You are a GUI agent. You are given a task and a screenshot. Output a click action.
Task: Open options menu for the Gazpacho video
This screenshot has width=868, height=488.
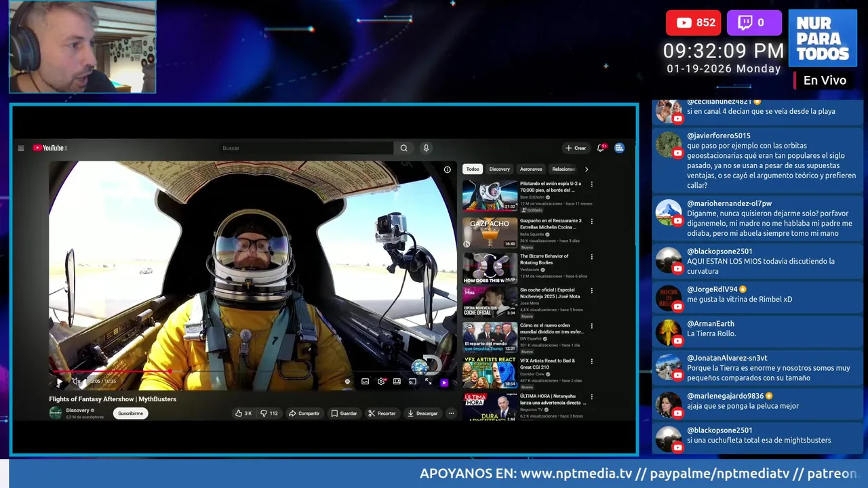coord(591,221)
